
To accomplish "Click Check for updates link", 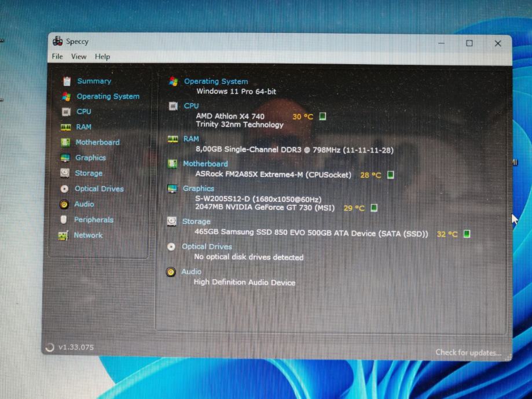I will 468,353.
